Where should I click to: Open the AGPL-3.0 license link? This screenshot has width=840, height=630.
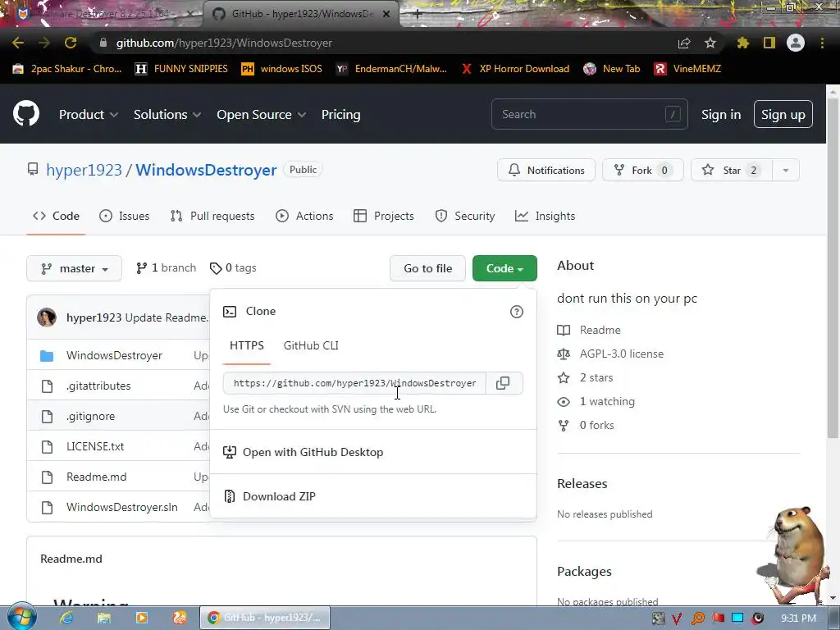click(622, 354)
